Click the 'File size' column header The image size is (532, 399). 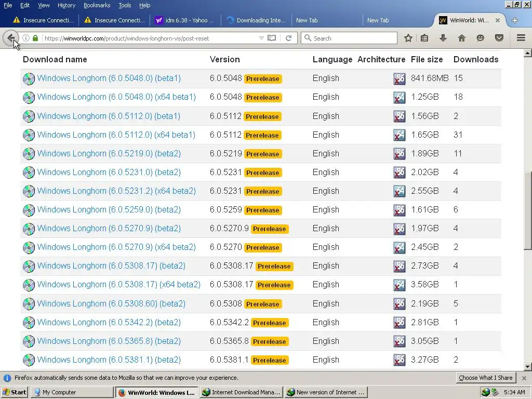coord(427,59)
